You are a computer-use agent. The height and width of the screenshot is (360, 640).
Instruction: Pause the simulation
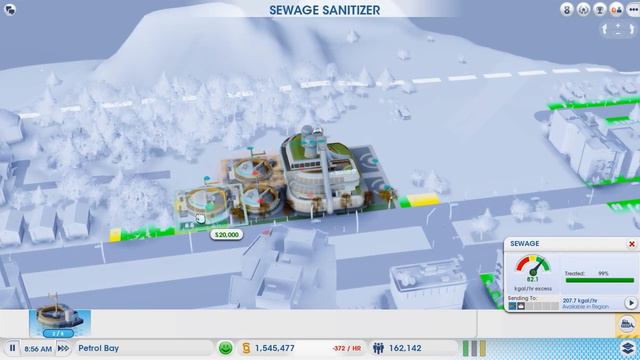(12, 348)
